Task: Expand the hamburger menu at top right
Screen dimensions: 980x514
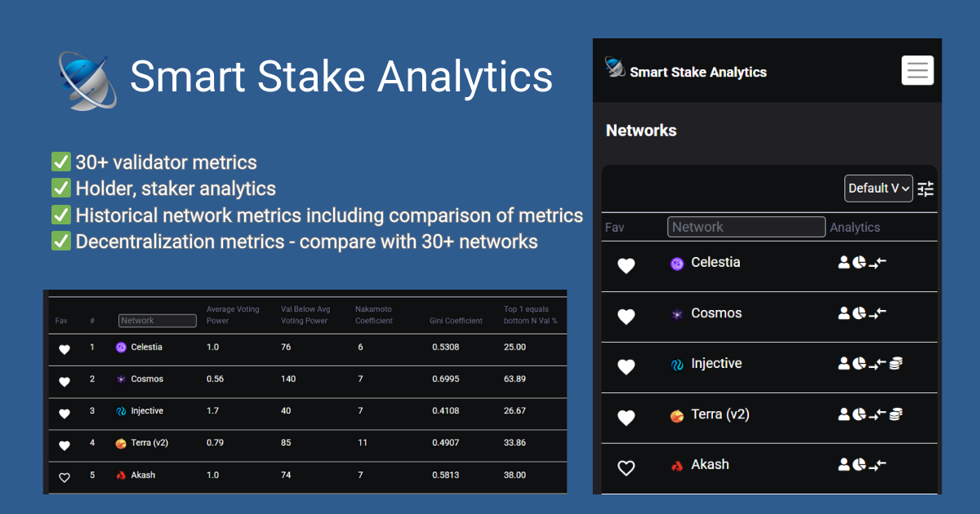Action: pos(917,70)
